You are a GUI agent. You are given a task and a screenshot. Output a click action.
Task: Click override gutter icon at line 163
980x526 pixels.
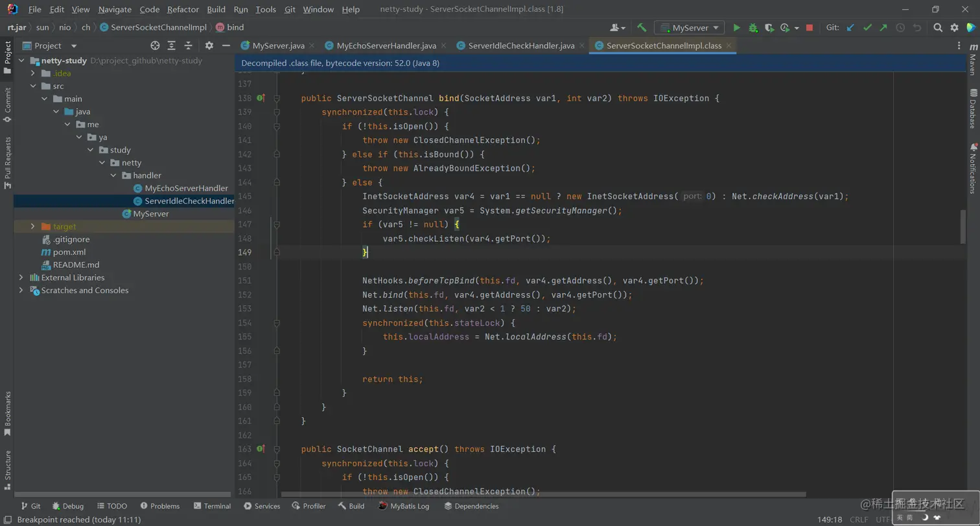coord(261,449)
